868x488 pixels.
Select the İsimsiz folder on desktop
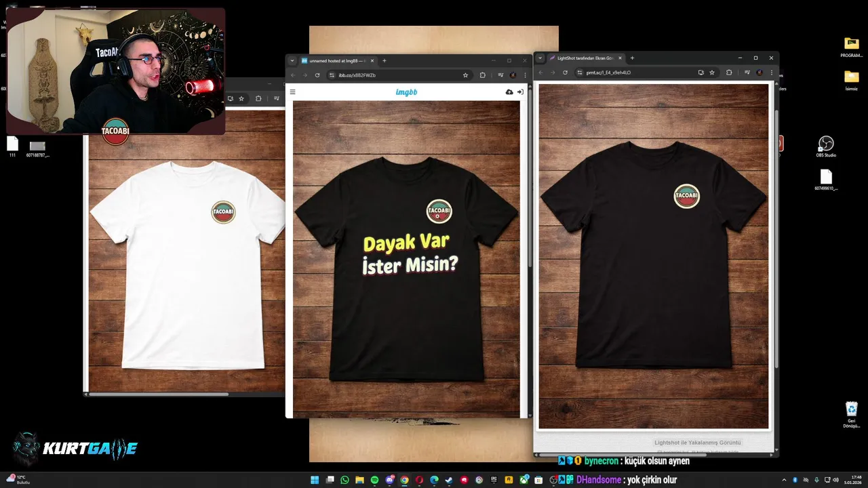pyautogui.click(x=851, y=81)
